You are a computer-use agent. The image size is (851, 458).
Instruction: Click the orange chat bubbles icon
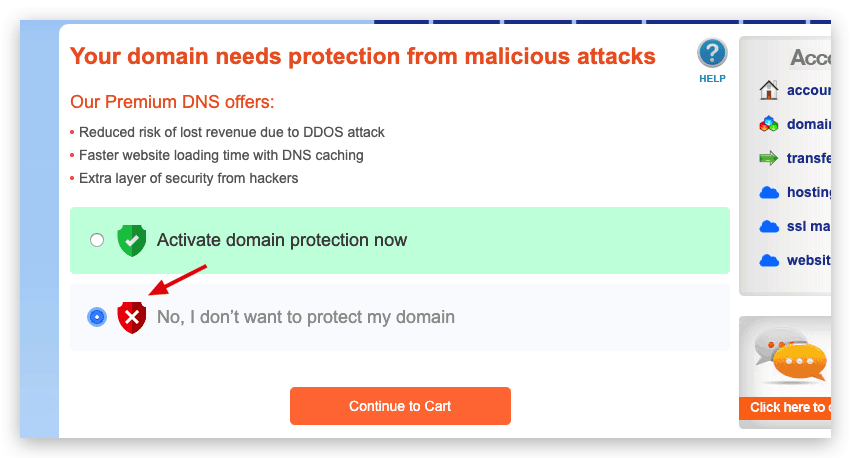point(797,358)
